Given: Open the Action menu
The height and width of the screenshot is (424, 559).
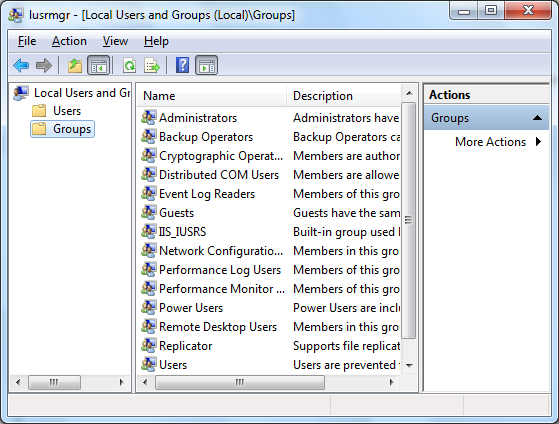Looking at the screenshot, I should [x=69, y=41].
